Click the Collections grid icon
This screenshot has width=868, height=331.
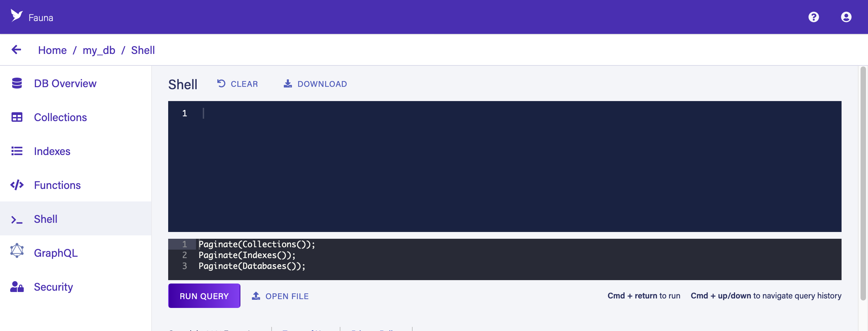click(x=17, y=117)
